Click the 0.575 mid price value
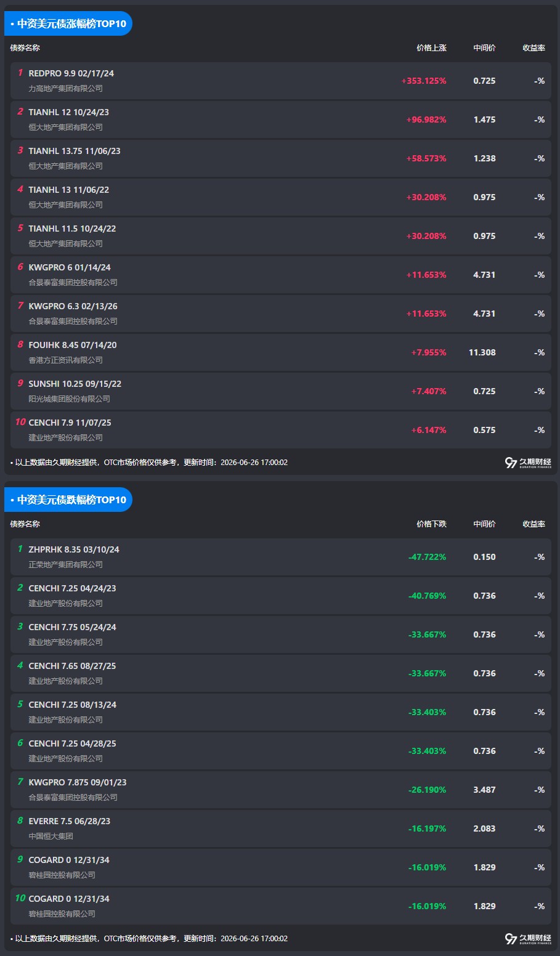The height and width of the screenshot is (956, 560). tap(484, 430)
